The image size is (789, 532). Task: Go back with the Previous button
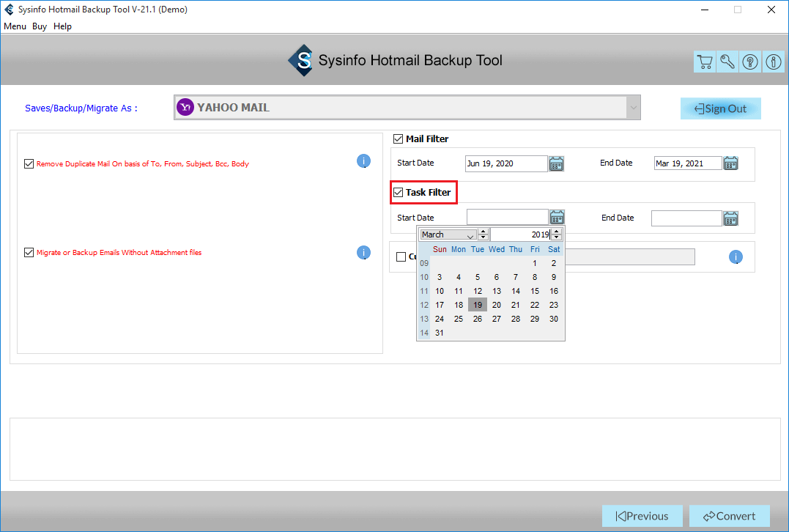click(x=642, y=516)
